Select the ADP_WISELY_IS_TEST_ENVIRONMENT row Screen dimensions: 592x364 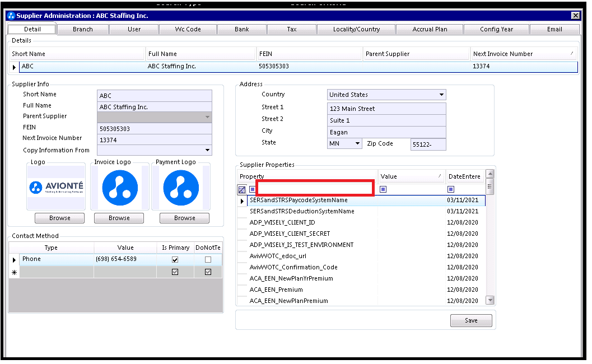click(x=361, y=245)
